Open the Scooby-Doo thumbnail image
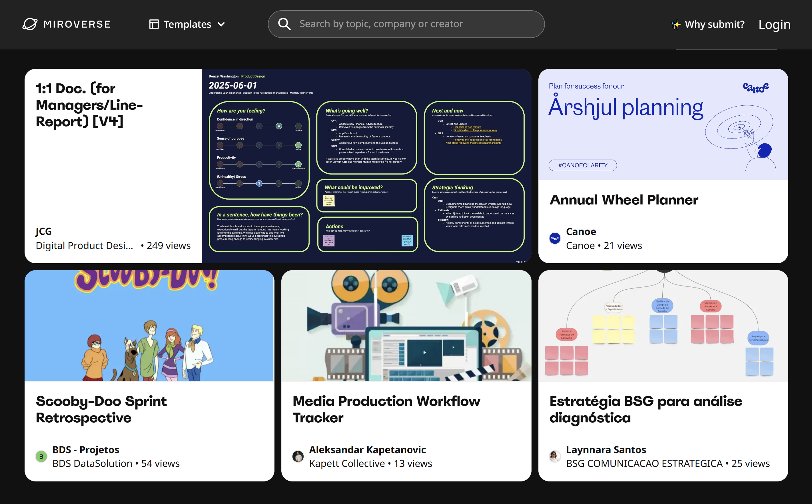Image resolution: width=812 pixels, height=504 pixels. click(x=149, y=325)
